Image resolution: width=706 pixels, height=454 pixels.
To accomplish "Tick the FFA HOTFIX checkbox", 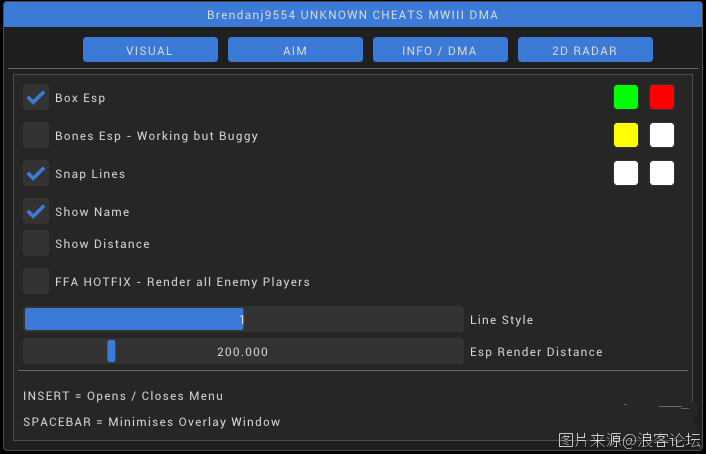I will 36,281.
